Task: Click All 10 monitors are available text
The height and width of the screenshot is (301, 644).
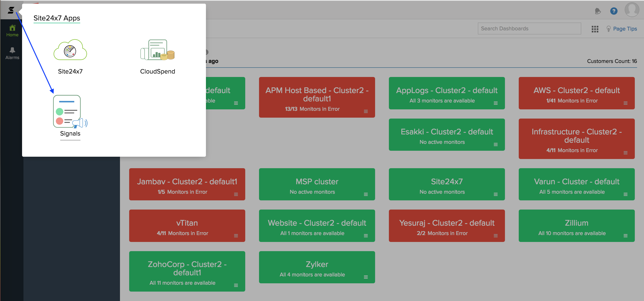Action: coord(572,233)
